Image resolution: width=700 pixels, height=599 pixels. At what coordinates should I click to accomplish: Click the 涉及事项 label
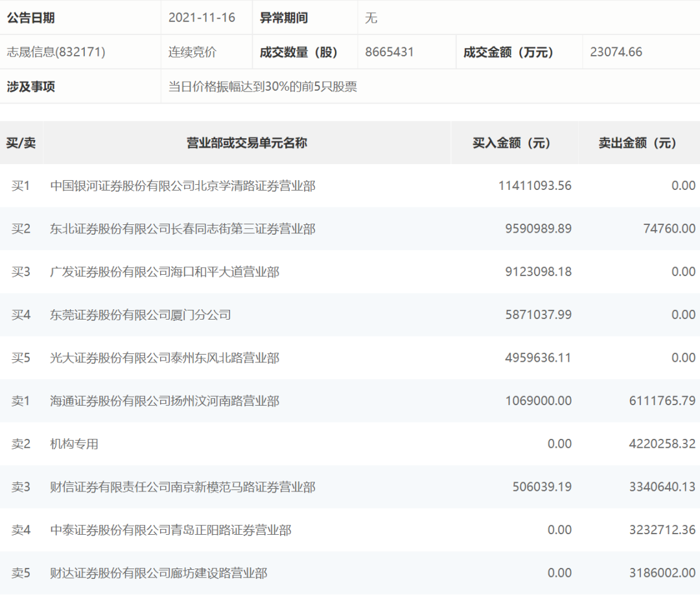click(31, 87)
